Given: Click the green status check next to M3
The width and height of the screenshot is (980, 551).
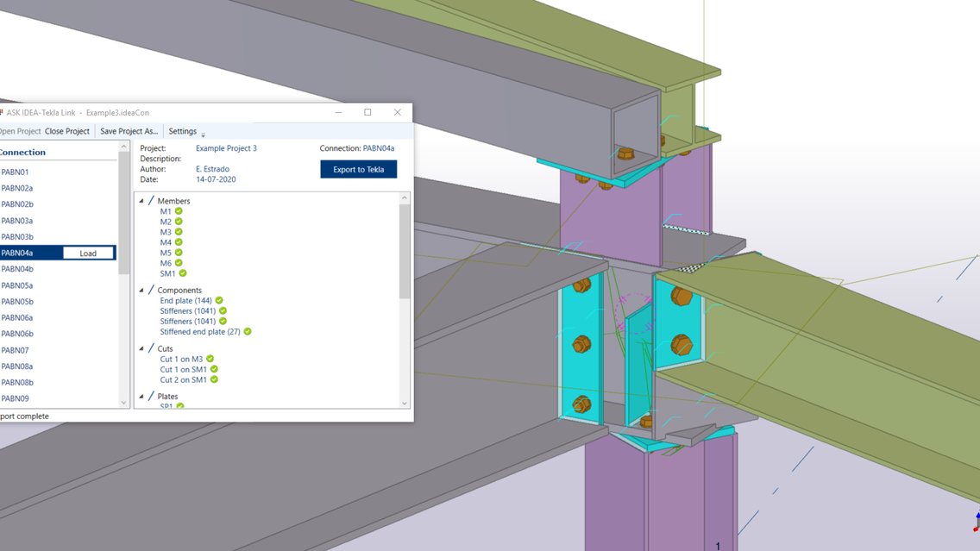Looking at the screenshot, I should click(179, 232).
